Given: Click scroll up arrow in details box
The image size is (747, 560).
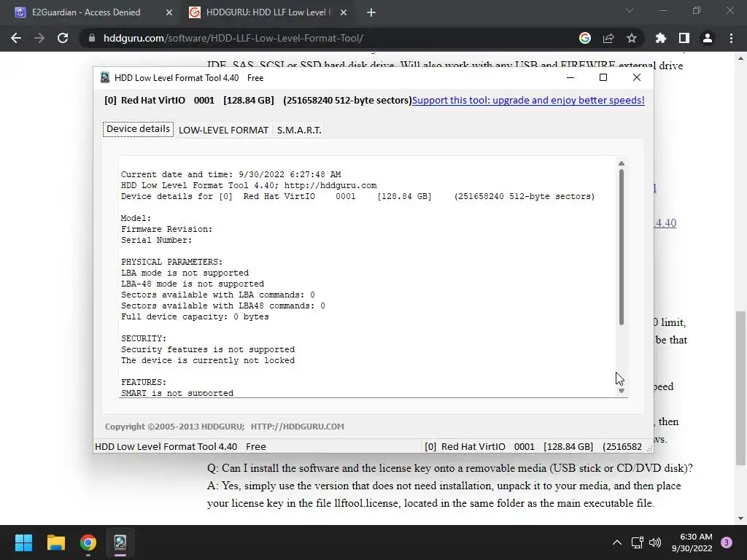Looking at the screenshot, I should tap(622, 163).
